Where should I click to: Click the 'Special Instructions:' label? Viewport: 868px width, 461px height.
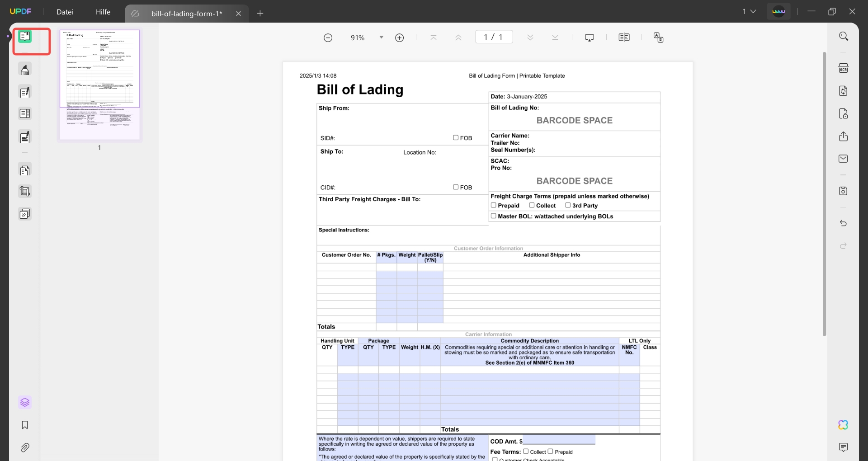coord(344,230)
